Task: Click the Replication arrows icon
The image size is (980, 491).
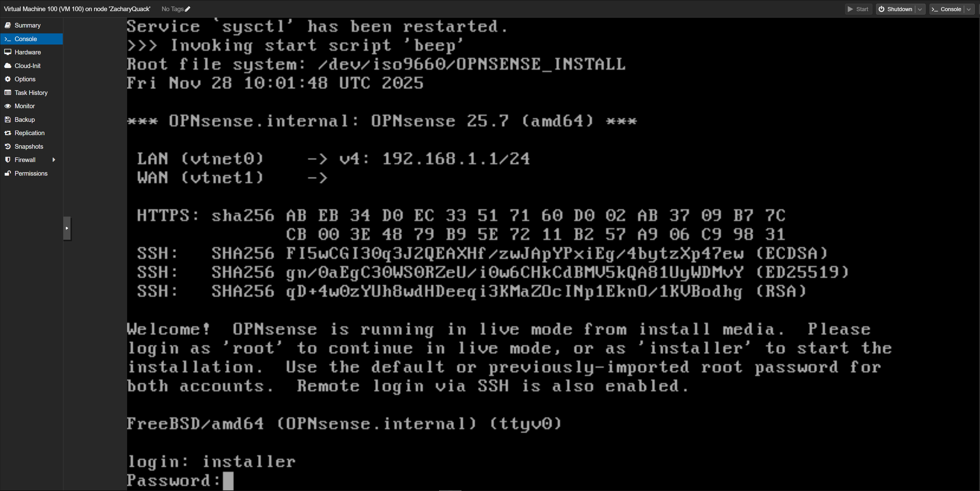Action: (x=8, y=133)
